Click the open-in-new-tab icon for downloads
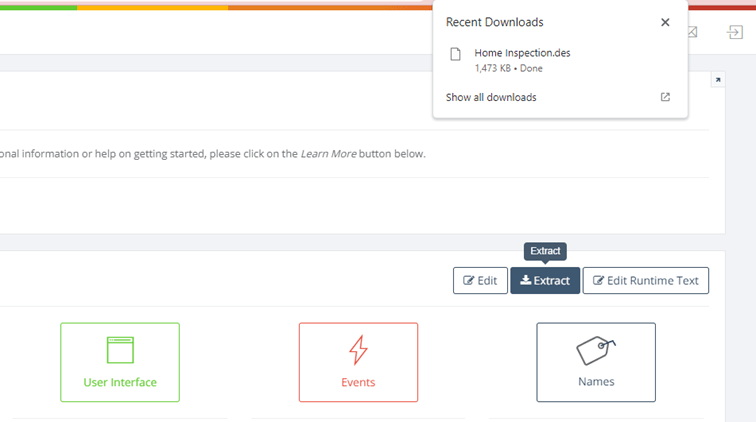The height and width of the screenshot is (422, 756). click(666, 97)
